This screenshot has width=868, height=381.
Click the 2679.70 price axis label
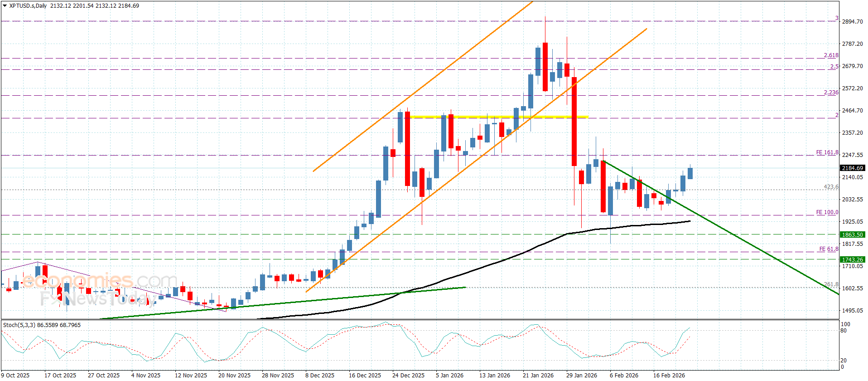(852, 66)
